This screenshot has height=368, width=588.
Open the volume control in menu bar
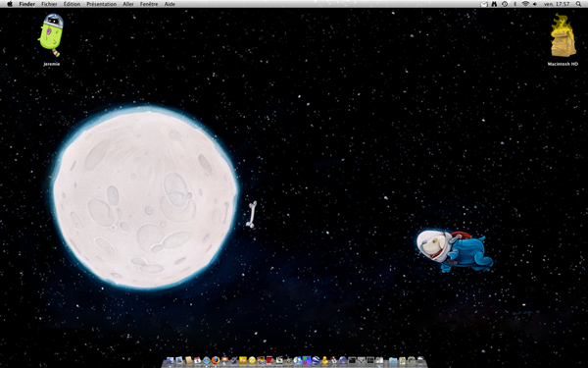pyautogui.click(x=535, y=4)
